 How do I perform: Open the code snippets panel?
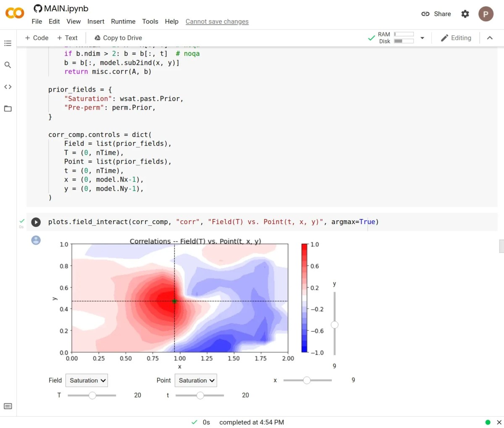click(8, 87)
